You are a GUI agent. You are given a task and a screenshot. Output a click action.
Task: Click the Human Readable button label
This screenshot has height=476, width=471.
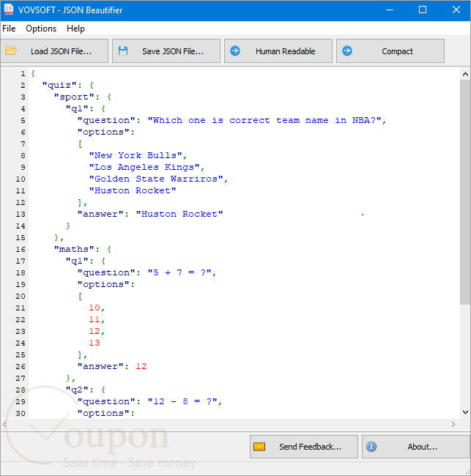pos(286,51)
